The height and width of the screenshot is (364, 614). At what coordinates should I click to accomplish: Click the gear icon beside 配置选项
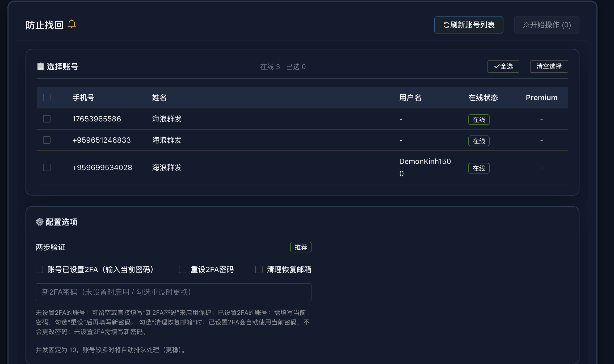tap(39, 222)
